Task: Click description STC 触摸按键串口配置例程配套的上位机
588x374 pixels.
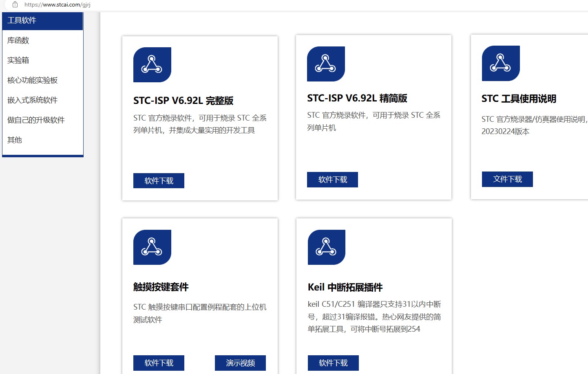Action: click(x=200, y=307)
